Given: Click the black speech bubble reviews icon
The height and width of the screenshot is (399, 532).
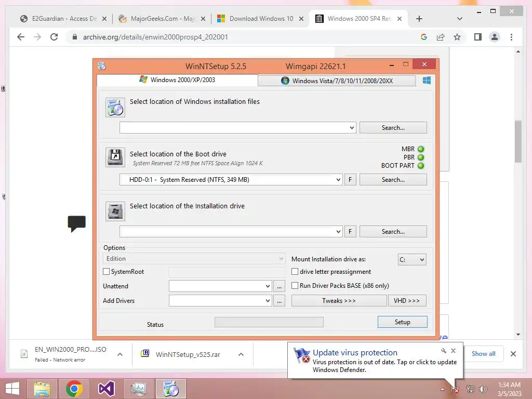Looking at the screenshot, I should (x=77, y=223).
